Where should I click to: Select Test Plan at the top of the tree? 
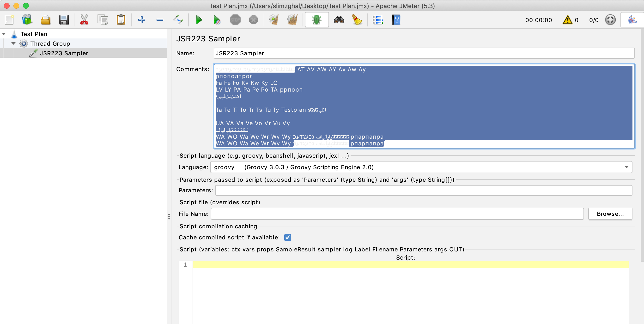34,34
